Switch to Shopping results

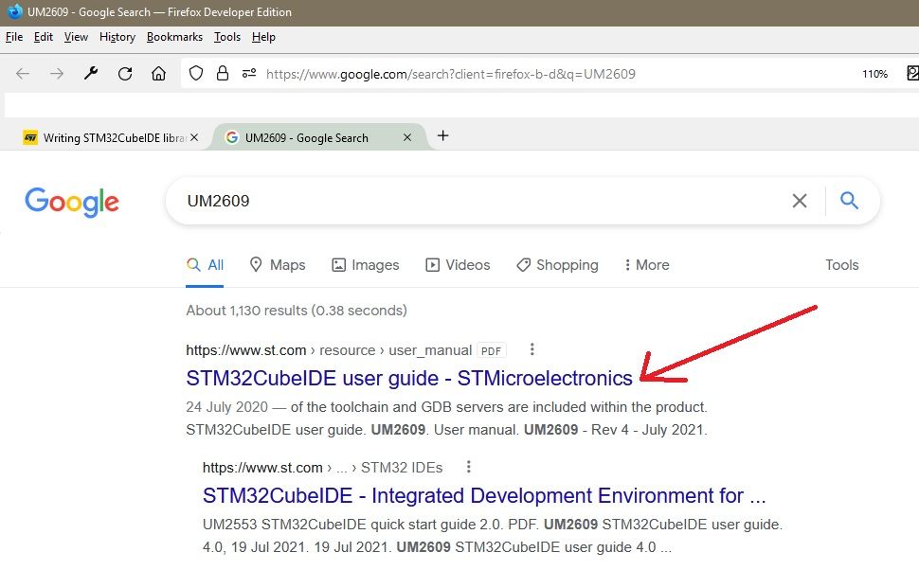coord(557,265)
